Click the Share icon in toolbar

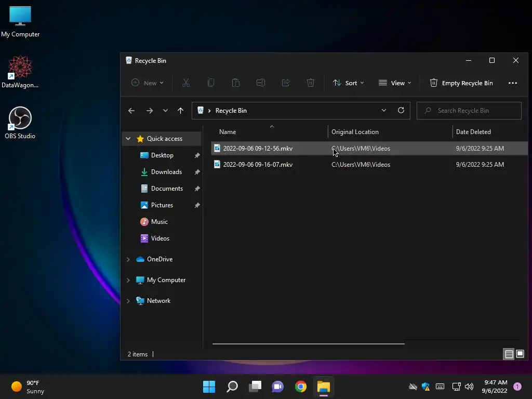click(x=286, y=83)
